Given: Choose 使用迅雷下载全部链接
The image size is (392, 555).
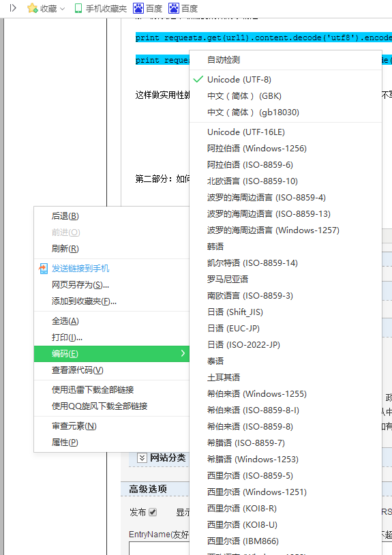Looking at the screenshot, I should pyautogui.click(x=112, y=390).
